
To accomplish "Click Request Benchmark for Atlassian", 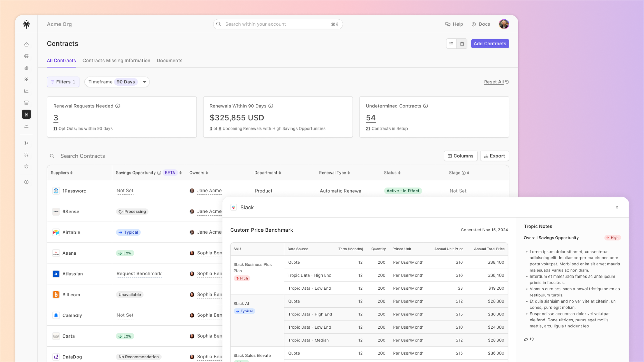I will click(x=139, y=273).
